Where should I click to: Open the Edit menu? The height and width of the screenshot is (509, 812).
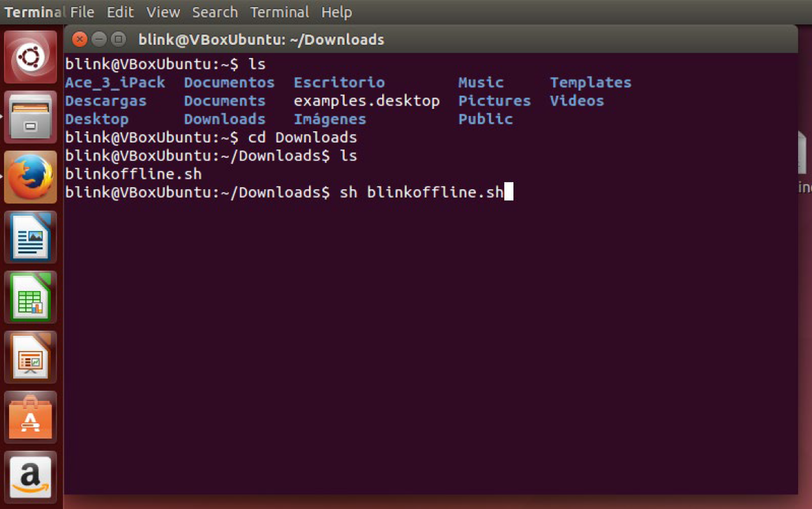click(120, 12)
